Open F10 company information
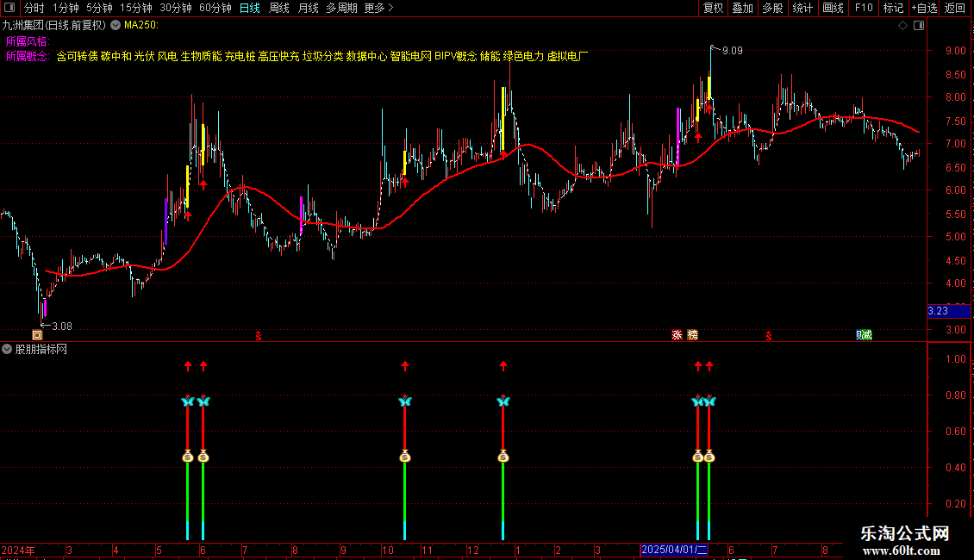 (x=864, y=8)
